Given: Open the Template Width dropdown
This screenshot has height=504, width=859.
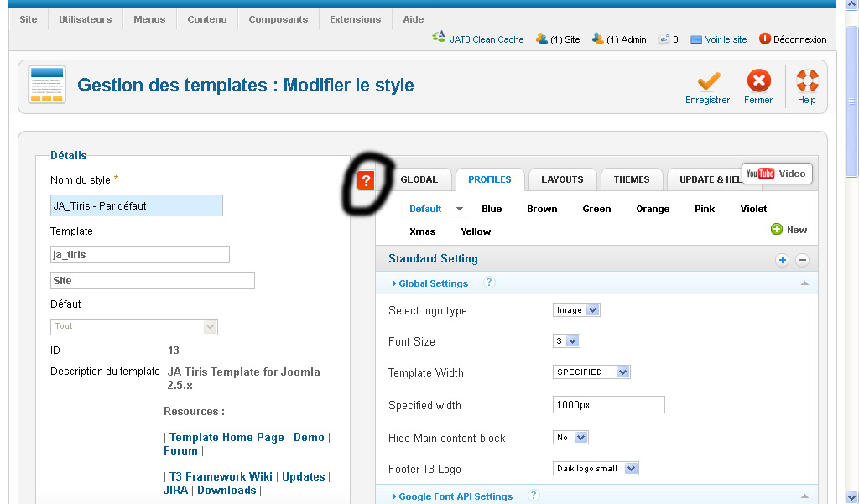Looking at the screenshot, I should point(591,372).
